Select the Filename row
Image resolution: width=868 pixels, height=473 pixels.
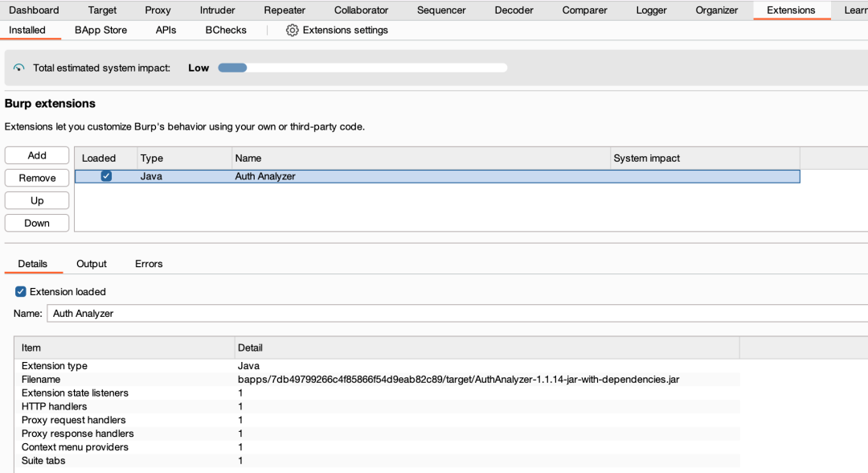[x=377, y=380]
